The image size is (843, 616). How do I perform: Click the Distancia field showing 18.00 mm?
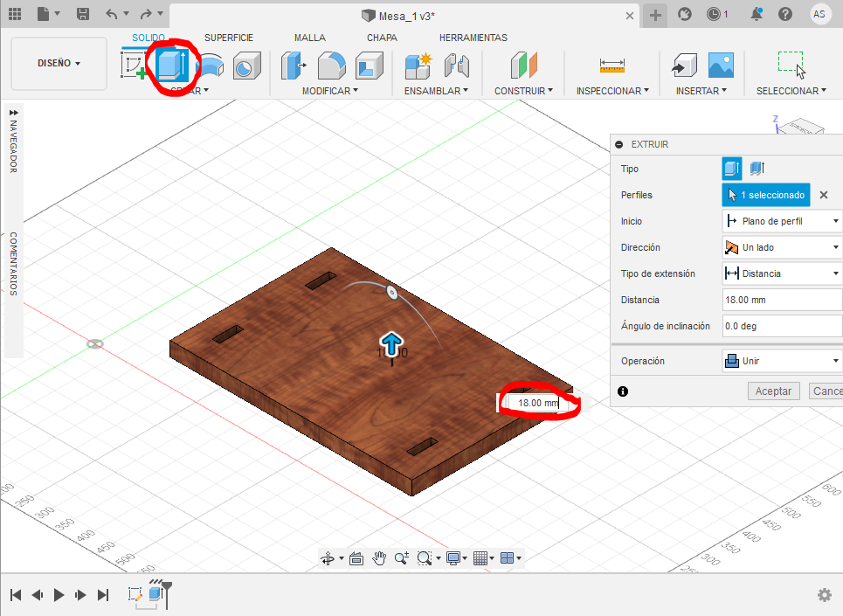782,300
